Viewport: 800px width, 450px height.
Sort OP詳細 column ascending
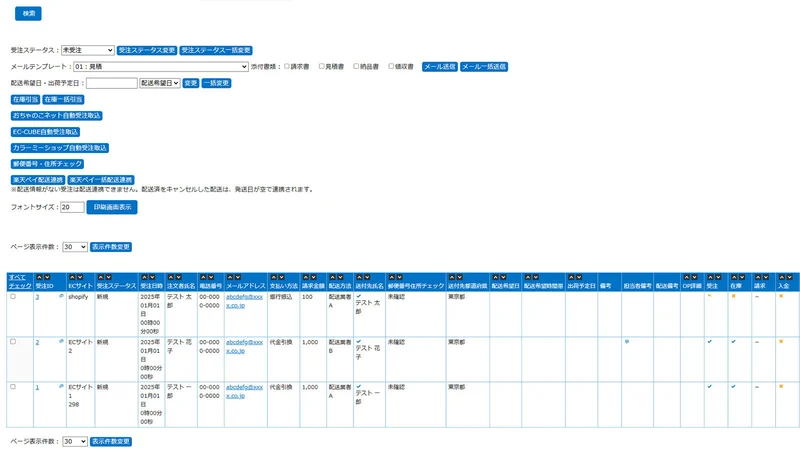687,277
